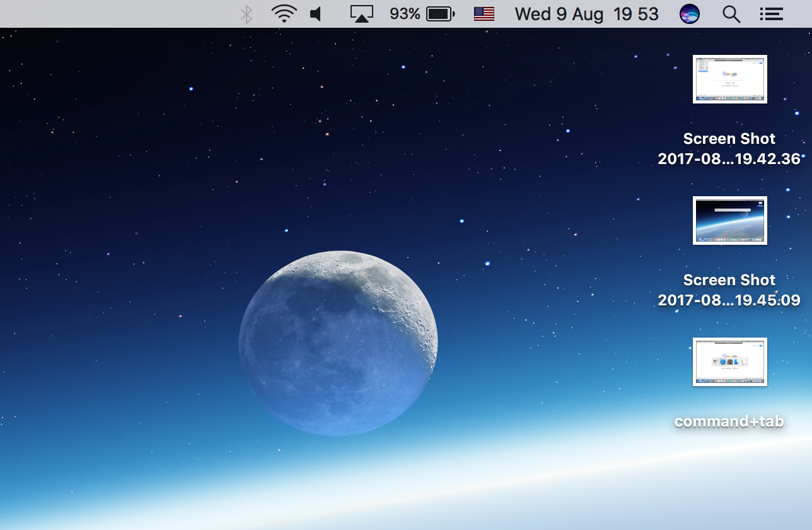Launch Siri from the menu bar

coord(690,14)
